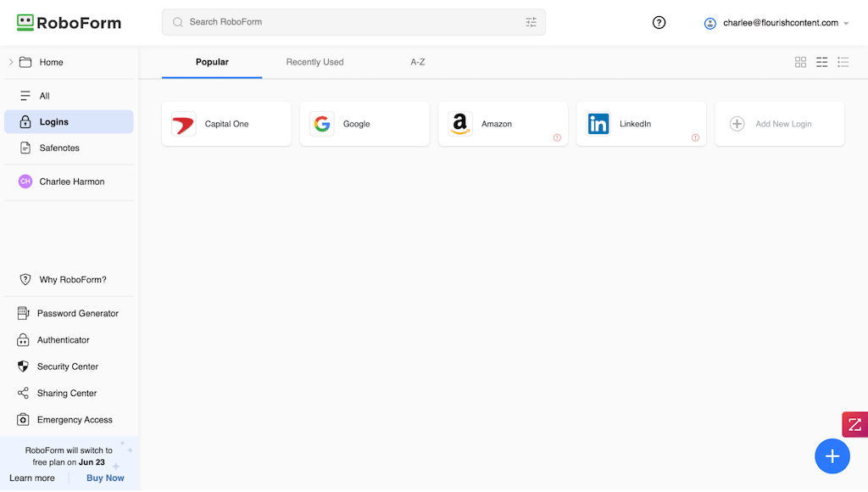Click the Amazon login warning icon
Image resolution: width=868 pixels, height=492 pixels.
tap(557, 137)
